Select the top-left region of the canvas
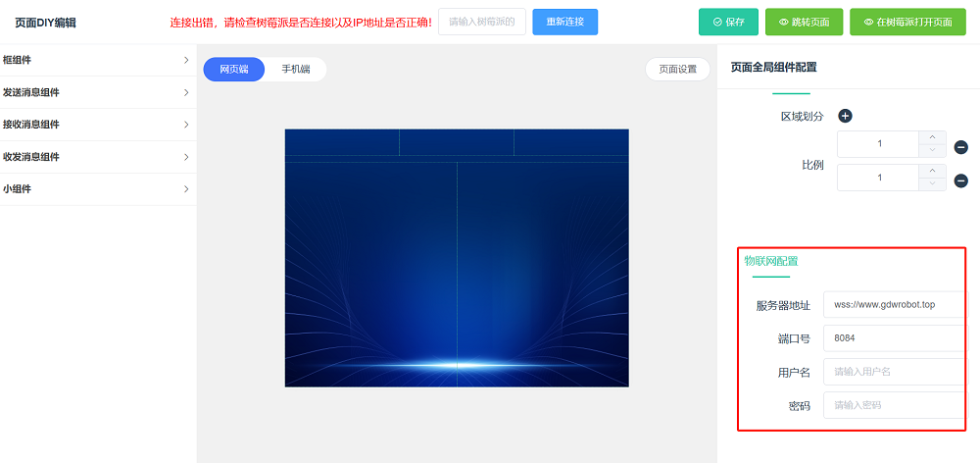 pyautogui.click(x=342, y=142)
